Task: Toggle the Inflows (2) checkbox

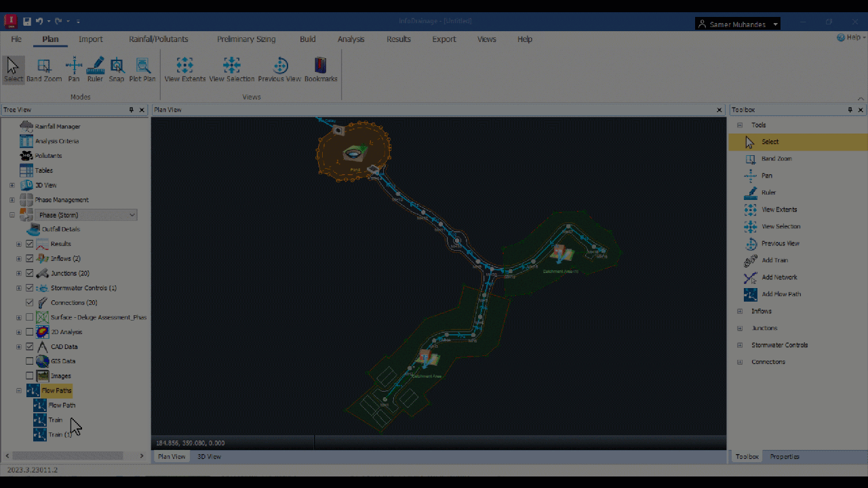Action: (x=29, y=258)
